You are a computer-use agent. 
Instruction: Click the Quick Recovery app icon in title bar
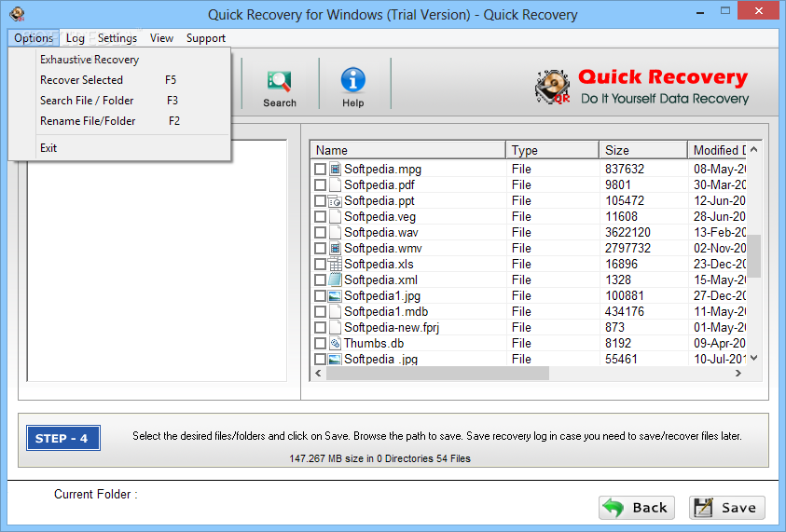click(17, 14)
